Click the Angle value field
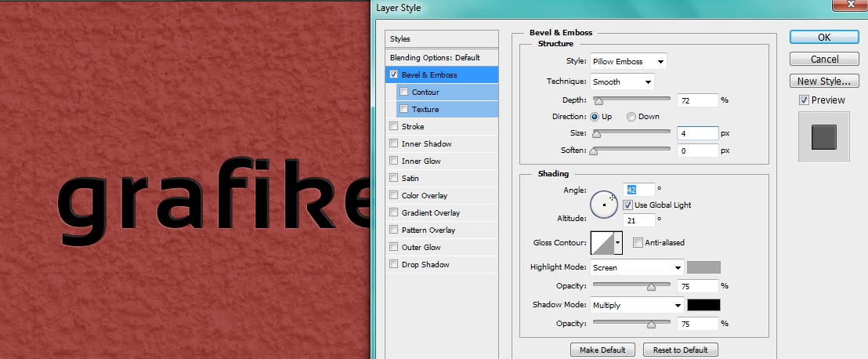868x359 pixels. (639, 190)
